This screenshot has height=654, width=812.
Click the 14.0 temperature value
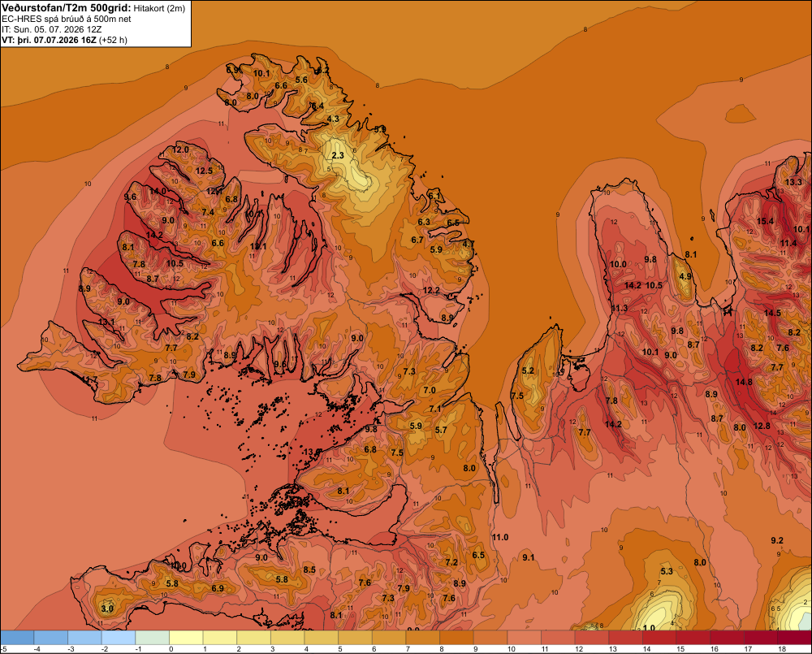coord(158,191)
